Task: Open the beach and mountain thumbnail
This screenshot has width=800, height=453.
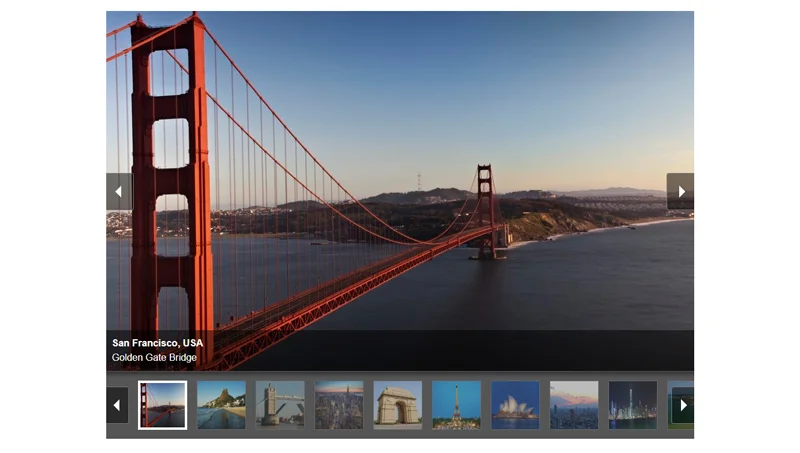Action: coord(221,405)
